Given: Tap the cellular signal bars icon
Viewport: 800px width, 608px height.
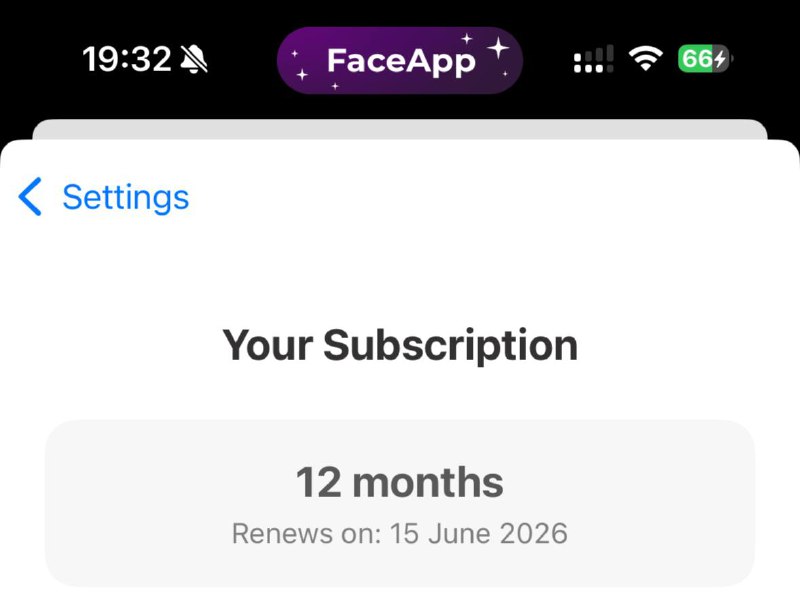Looking at the screenshot, I should (593, 60).
